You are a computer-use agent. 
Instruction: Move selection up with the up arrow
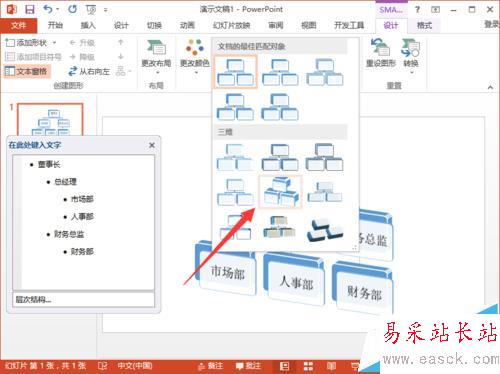tap(121, 42)
